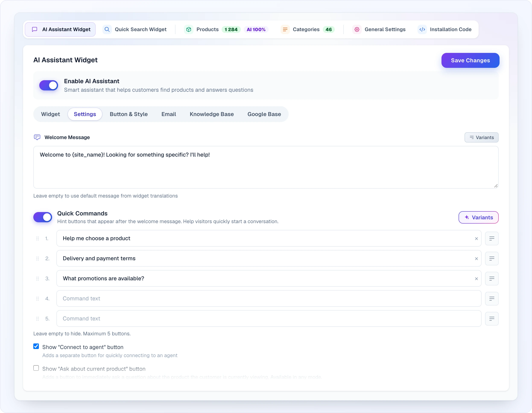
Task: Click the 46 categories count badge
Action: coord(329,29)
